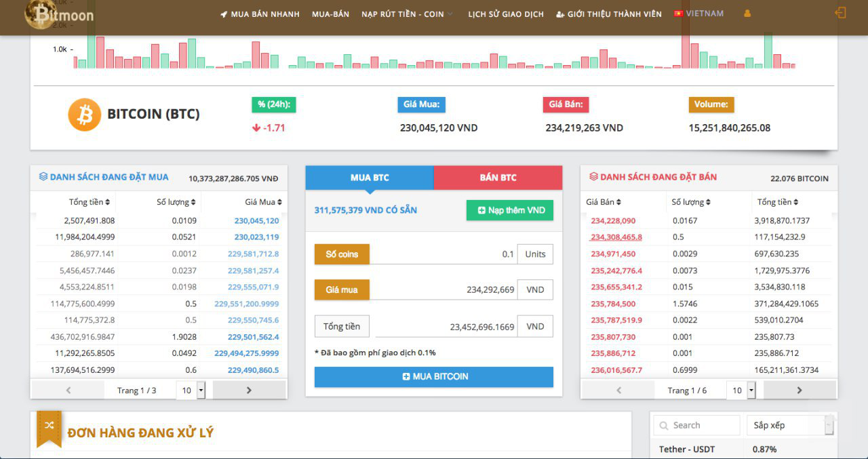Switch to the Bán BTC tab
The height and width of the screenshot is (459, 868).
pyautogui.click(x=498, y=178)
